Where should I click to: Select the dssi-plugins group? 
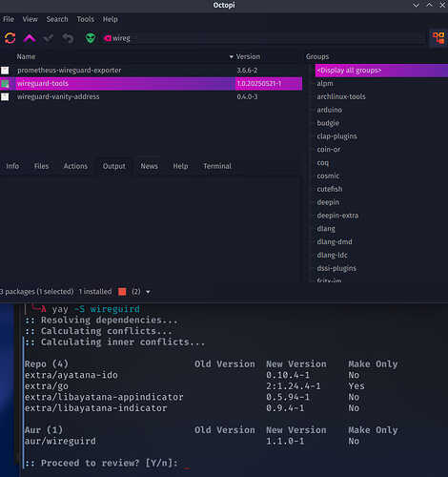(336, 268)
